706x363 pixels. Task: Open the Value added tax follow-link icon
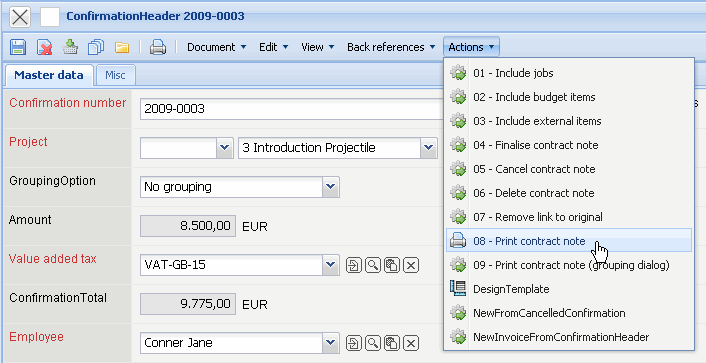point(353,265)
